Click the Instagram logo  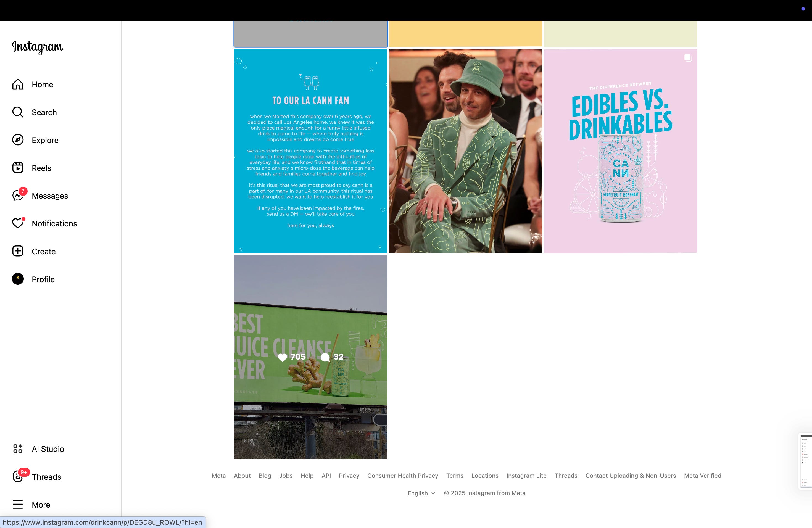[x=38, y=47]
